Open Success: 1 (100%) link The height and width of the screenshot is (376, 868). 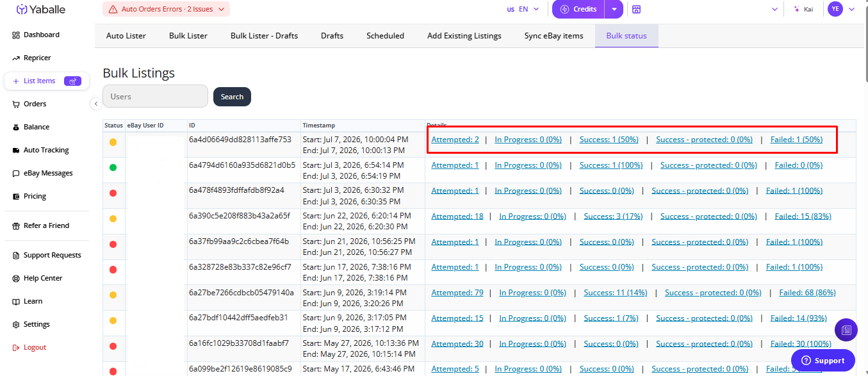coord(611,165)
